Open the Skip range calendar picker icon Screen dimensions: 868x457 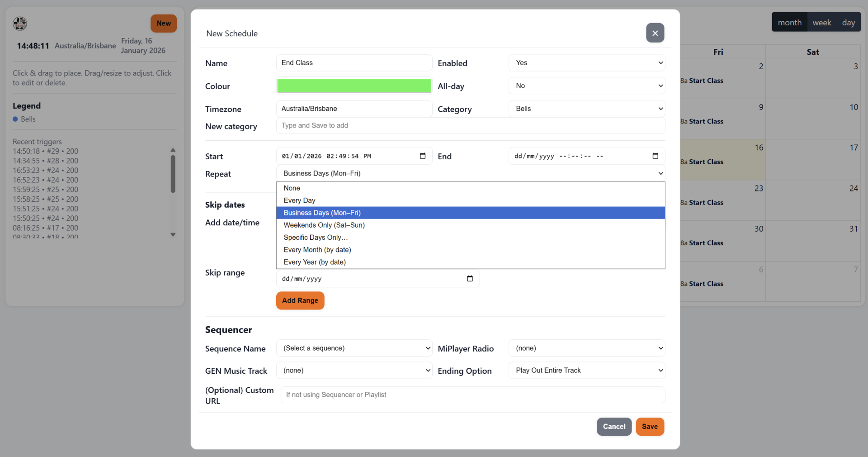[x=470, y=279]
